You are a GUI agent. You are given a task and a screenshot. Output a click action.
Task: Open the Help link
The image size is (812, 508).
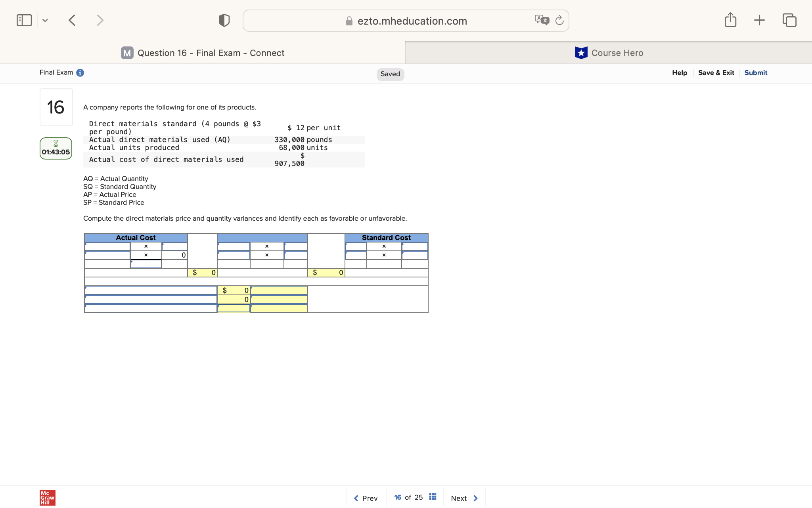point(679,73)
